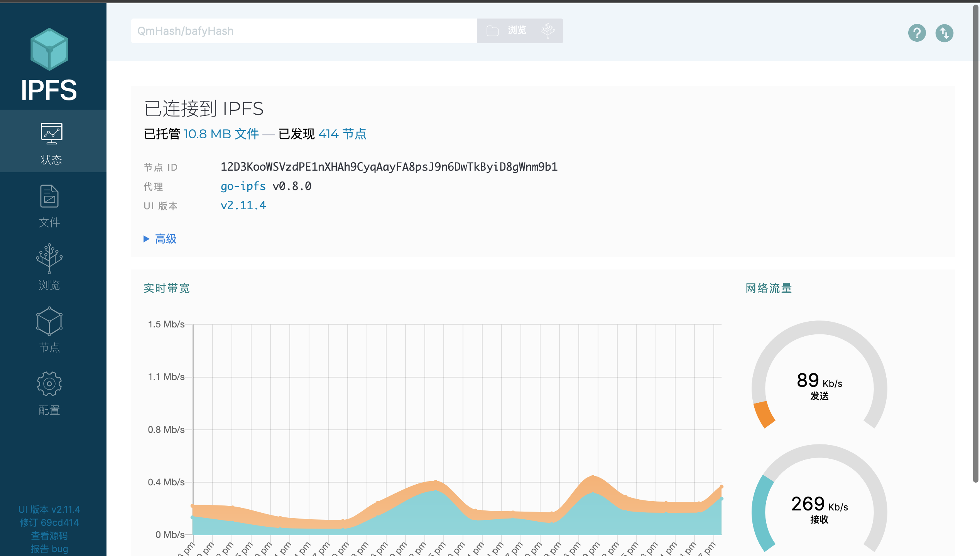This screenshot has height=556, width=980.
Task: Click the folder icon in browse button
Action: tap(493, 31)
